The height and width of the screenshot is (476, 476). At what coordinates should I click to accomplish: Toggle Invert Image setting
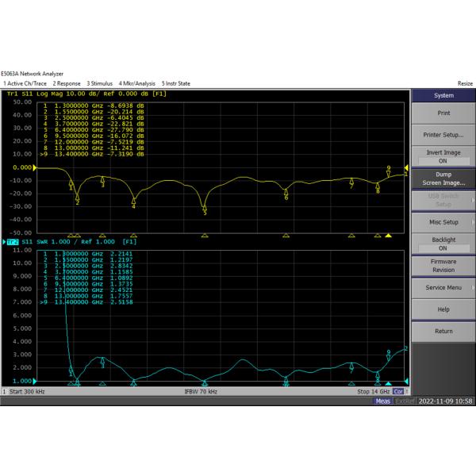coord(443,156)
